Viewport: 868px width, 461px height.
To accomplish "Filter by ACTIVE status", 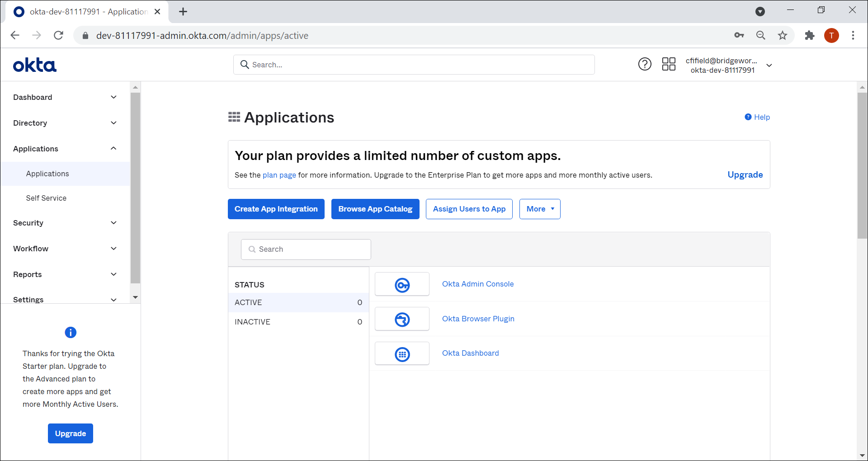I will pos(298,302).
